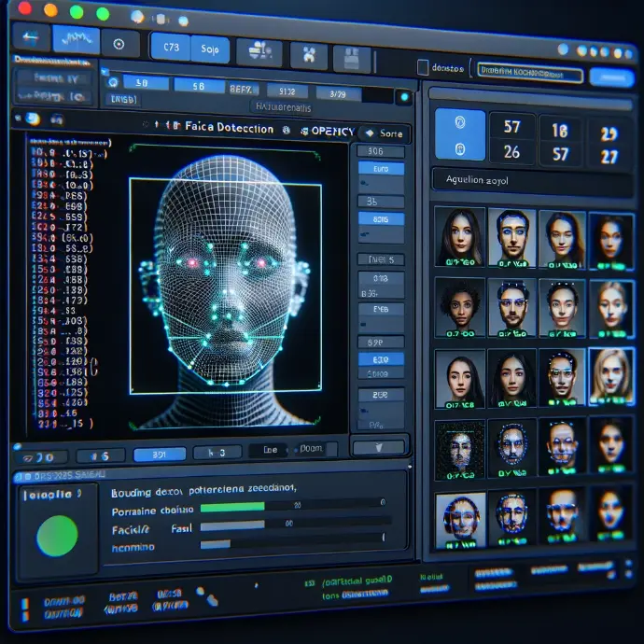Click the second icon right of Sojo

pyautogui.click(x=309, y=55)
